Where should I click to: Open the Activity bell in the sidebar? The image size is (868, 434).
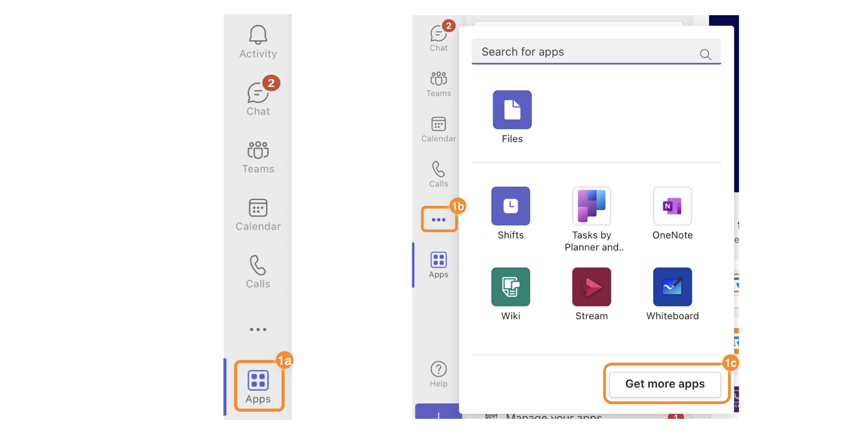click(258, 41)
